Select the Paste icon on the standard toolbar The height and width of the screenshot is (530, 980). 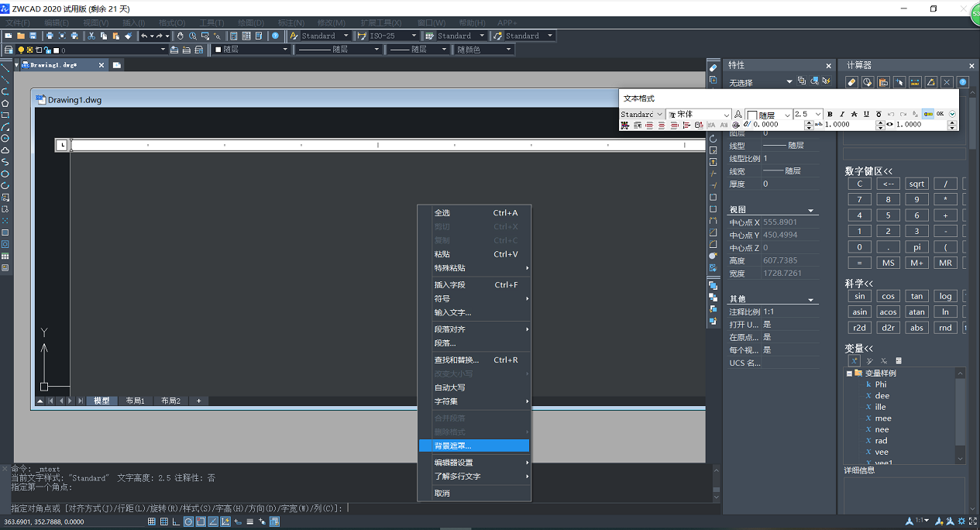115,35
